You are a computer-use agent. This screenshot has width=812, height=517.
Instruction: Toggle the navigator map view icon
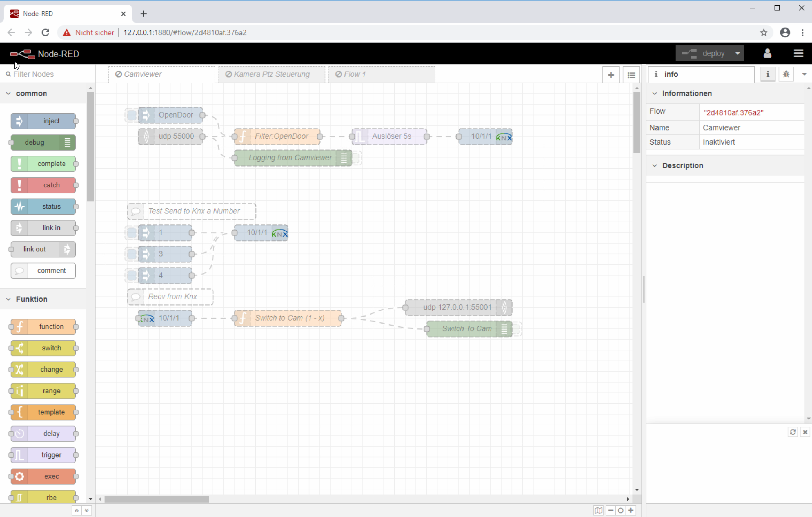pyautogui.click(x=598, y=510)
